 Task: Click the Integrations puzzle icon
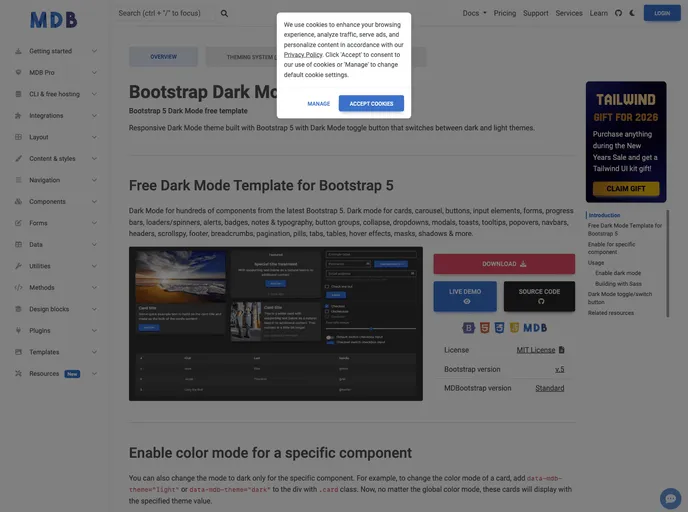[x=18, y=115]
